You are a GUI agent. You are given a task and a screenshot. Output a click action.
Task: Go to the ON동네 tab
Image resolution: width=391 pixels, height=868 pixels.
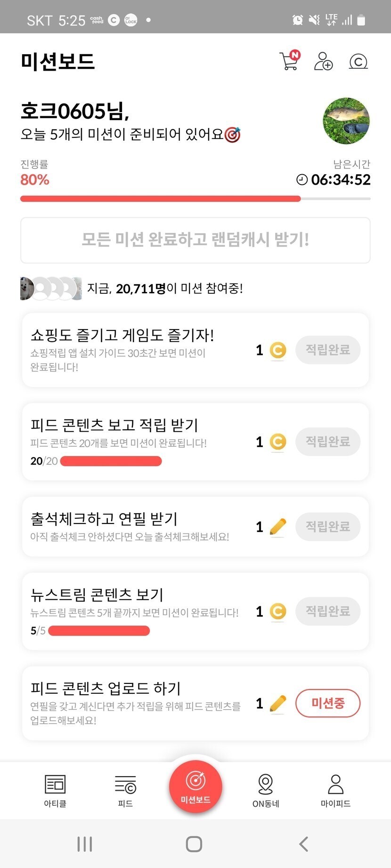pos(266,790)
